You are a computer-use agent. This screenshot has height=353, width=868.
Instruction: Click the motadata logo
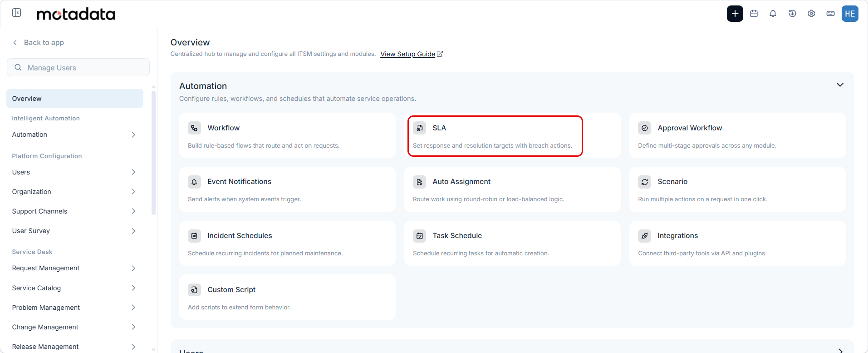76,14
